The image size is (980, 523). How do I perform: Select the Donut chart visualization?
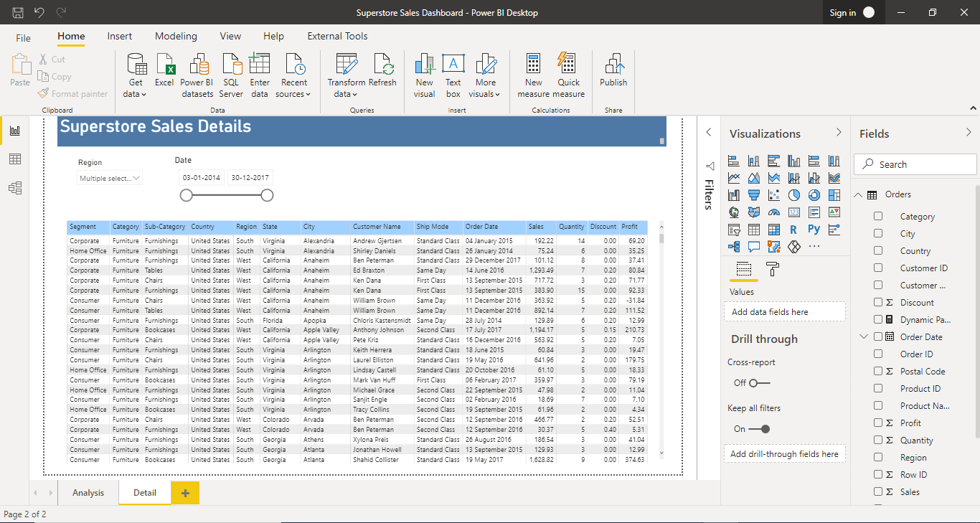(x=814, y=195)
